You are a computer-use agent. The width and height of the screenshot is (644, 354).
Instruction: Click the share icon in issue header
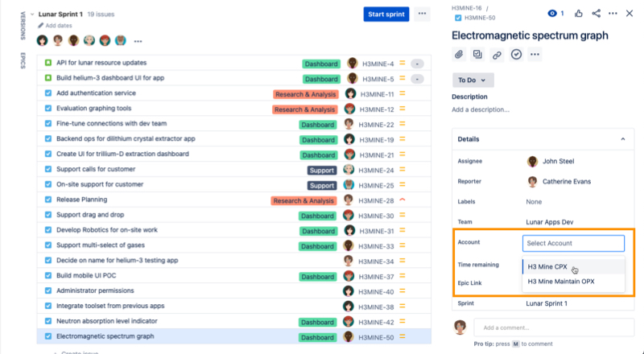pos(597,14)
